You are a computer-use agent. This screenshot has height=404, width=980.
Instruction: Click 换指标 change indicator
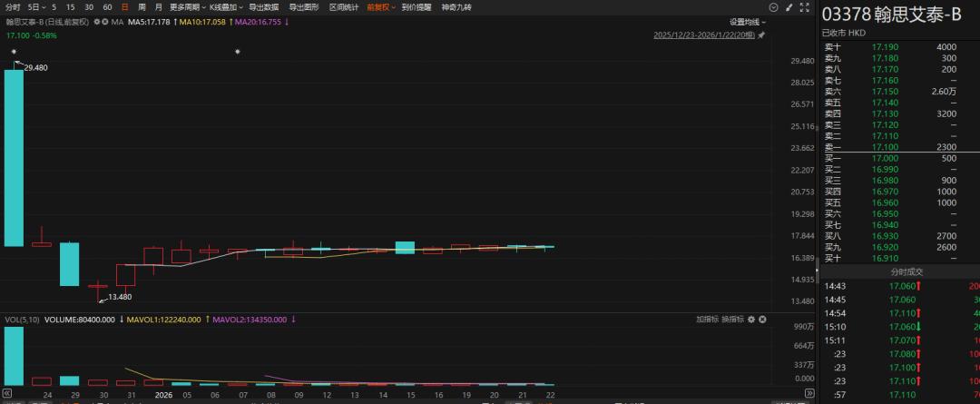click(733, 319)
